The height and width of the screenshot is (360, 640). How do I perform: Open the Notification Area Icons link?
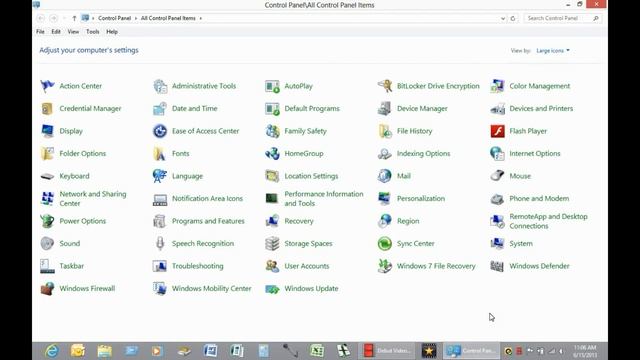tap(207, 198)
